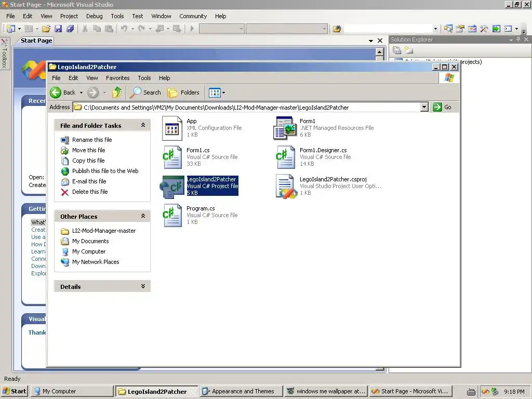Go to My Computer in Other Places
Viewport: 532px width, 399px height.
point(89,251)
